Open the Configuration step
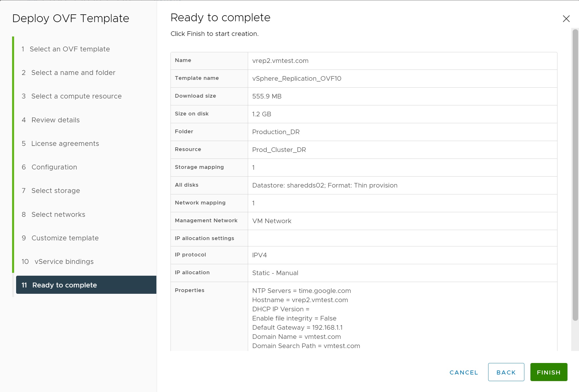 click(x=54, y=167)
